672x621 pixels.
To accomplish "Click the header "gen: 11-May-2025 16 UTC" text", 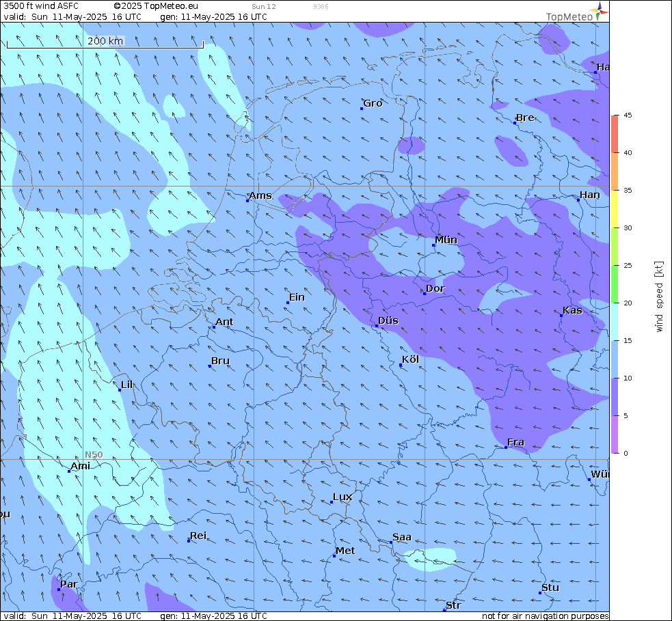I will pyautogui.click(x=213, y=16).
